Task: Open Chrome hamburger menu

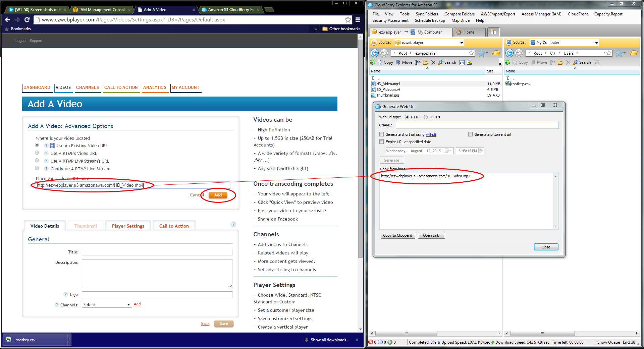Action: (x=358, y=19)
